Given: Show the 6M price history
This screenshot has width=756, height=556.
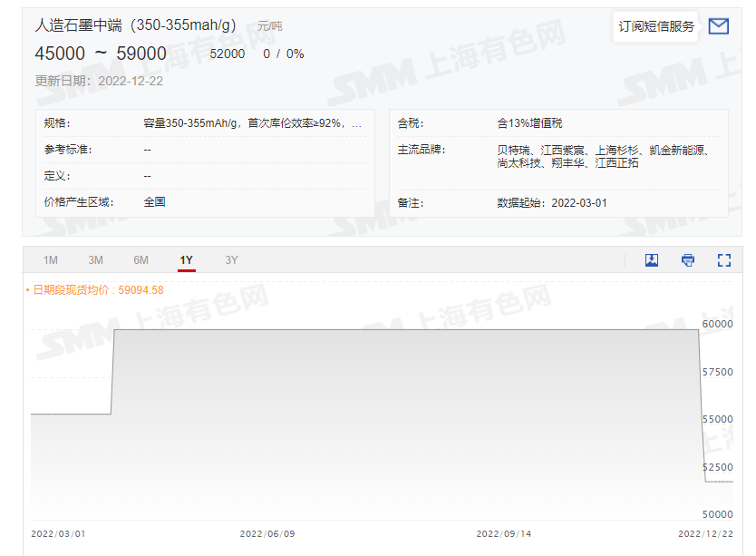Looking at the screenshot, I should [141, 260].
